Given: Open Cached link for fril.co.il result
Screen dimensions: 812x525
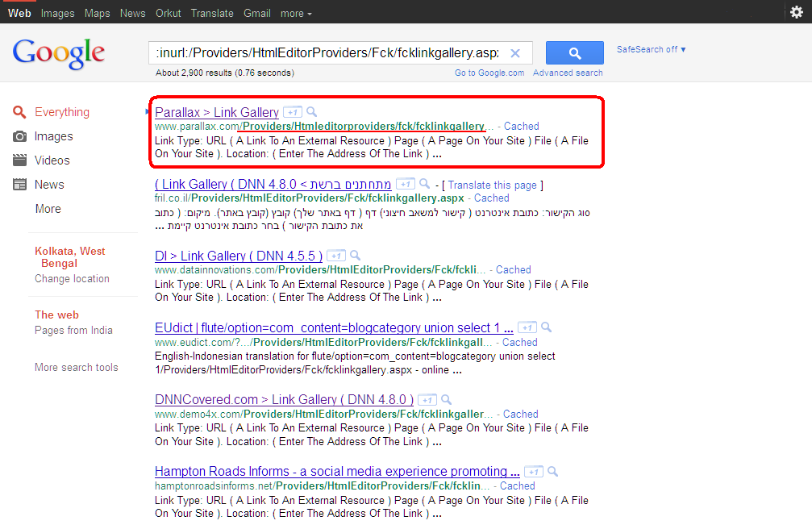Looking at the screenshot, I should (x=491, y=198).
